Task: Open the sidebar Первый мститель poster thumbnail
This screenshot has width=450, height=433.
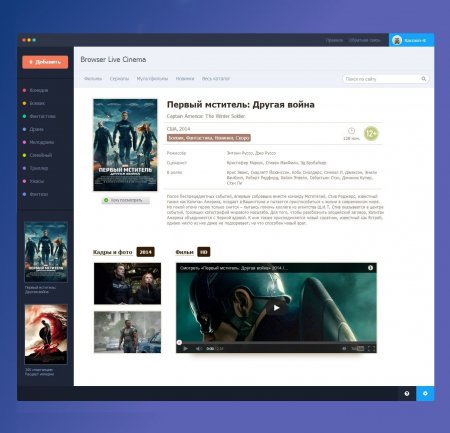Action: pos(46,252)
